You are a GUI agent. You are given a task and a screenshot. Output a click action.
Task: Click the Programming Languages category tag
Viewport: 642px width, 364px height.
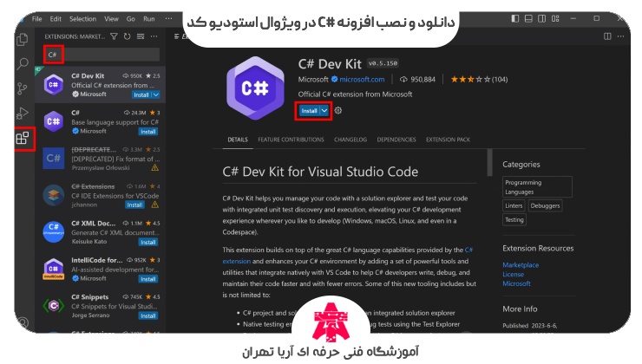[x=537, y=187]
